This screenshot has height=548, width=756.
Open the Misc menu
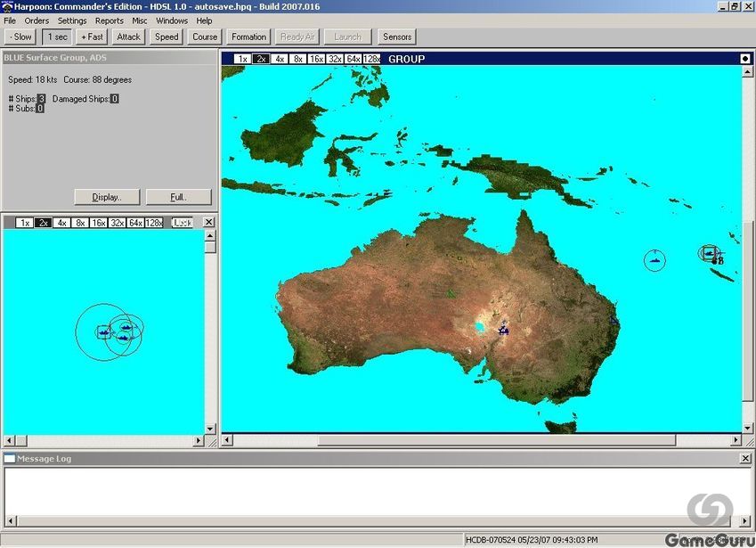[139, 20]
